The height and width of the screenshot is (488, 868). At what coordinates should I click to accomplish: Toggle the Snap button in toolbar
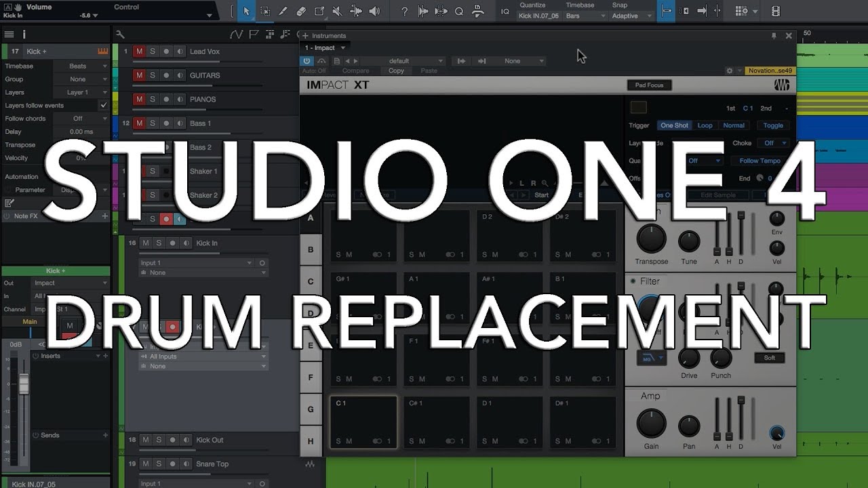tap(666, 11)
